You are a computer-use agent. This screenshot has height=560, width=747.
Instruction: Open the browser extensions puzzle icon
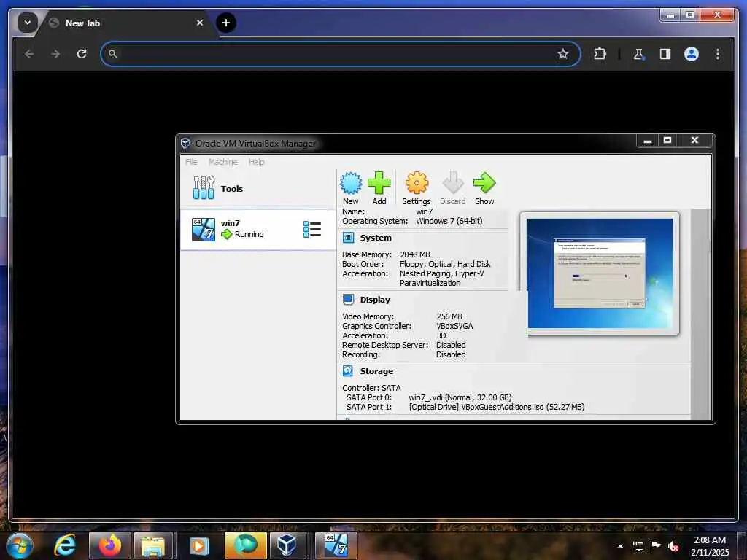(600, 54)
